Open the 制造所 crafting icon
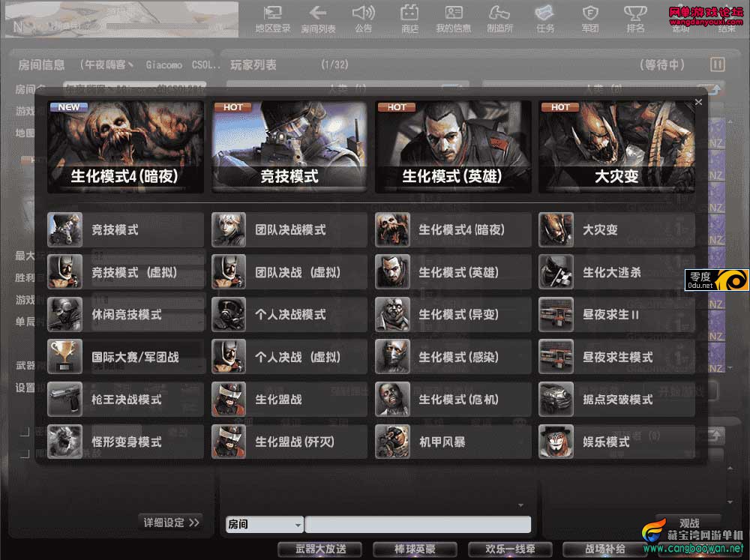Viewport: 750px width, 560px height. pyautogui.click(x=499, y=19)
